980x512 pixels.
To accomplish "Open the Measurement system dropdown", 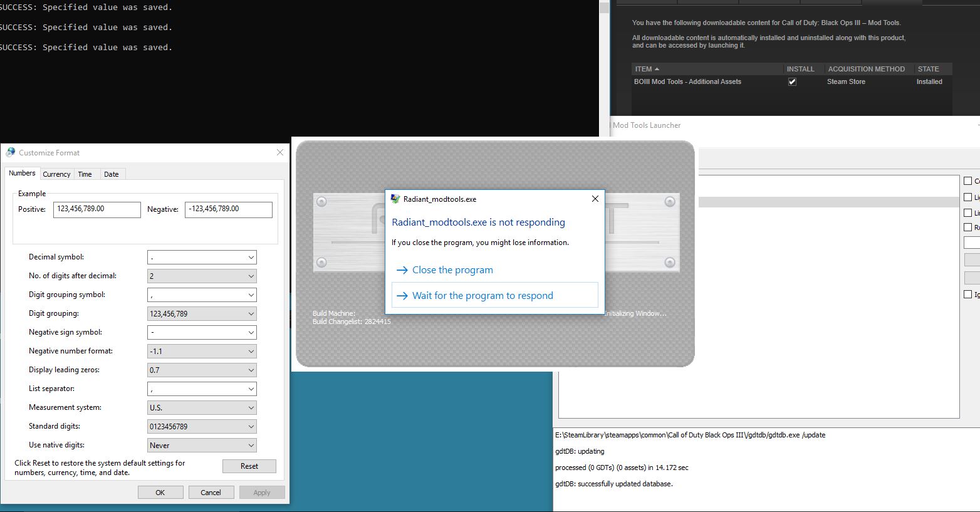I will [x=202, y=407].
